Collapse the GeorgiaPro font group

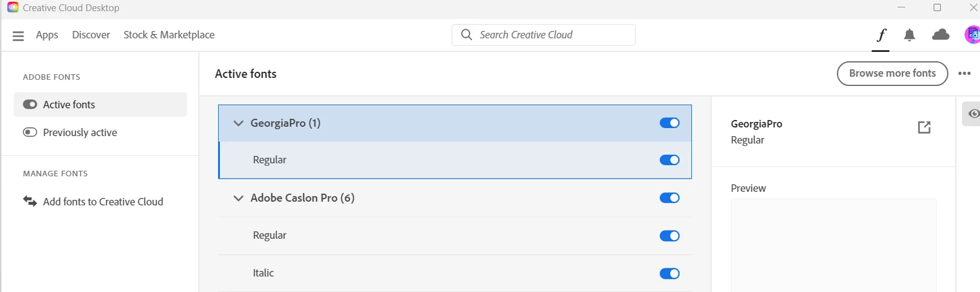pyautogui.click(x=238, y=123)
